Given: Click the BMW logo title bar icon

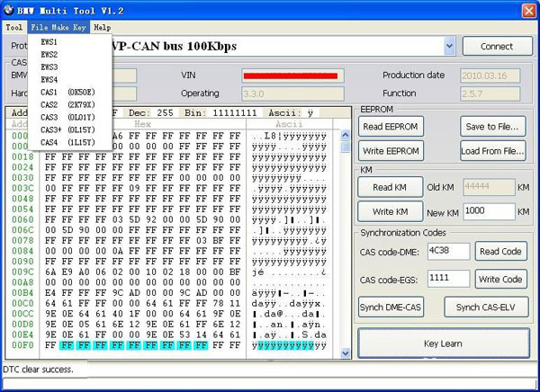Looking at the screenshot, I should click(x=8, y=10).
